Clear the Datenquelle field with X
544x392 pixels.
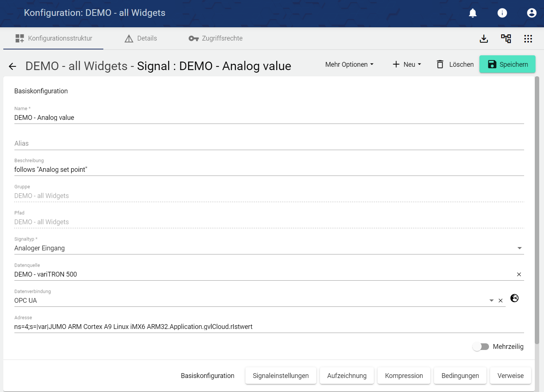pyautogui.click(x=519, y=274)
